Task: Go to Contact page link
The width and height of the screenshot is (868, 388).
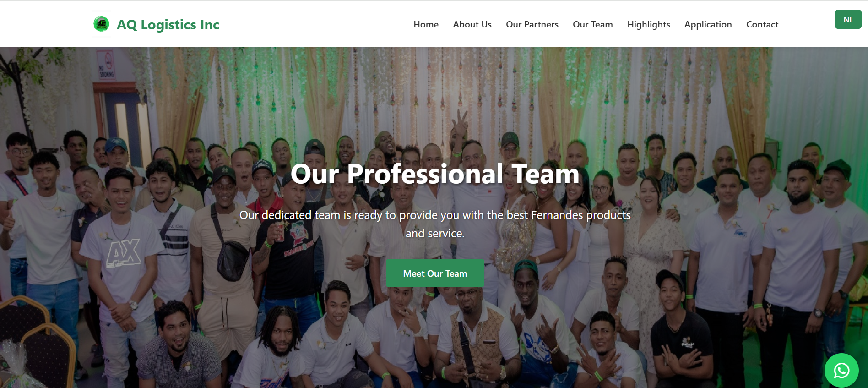Action: tap(762, 24)
